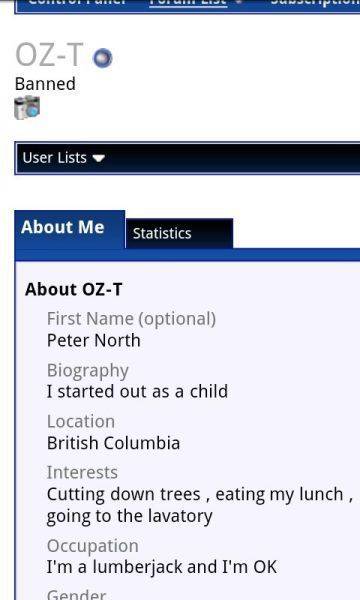Click the occupation text I'm a lumberjack and I'm OK
This screenshot has width=360, height=600.
161,567
